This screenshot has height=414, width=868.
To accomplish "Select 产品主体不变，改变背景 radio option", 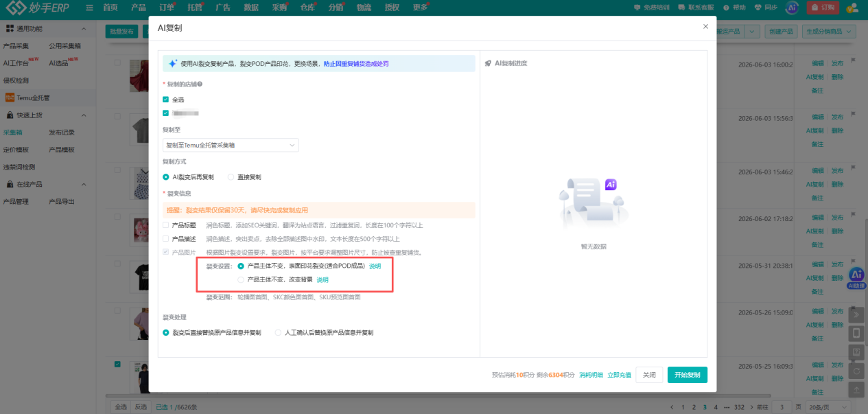I will click(x=241, y=279).
